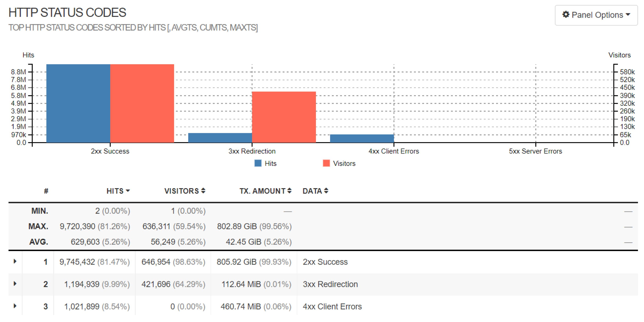Click the VISITORS column sort arrows
644x322 pixels.
coord(203,191)
